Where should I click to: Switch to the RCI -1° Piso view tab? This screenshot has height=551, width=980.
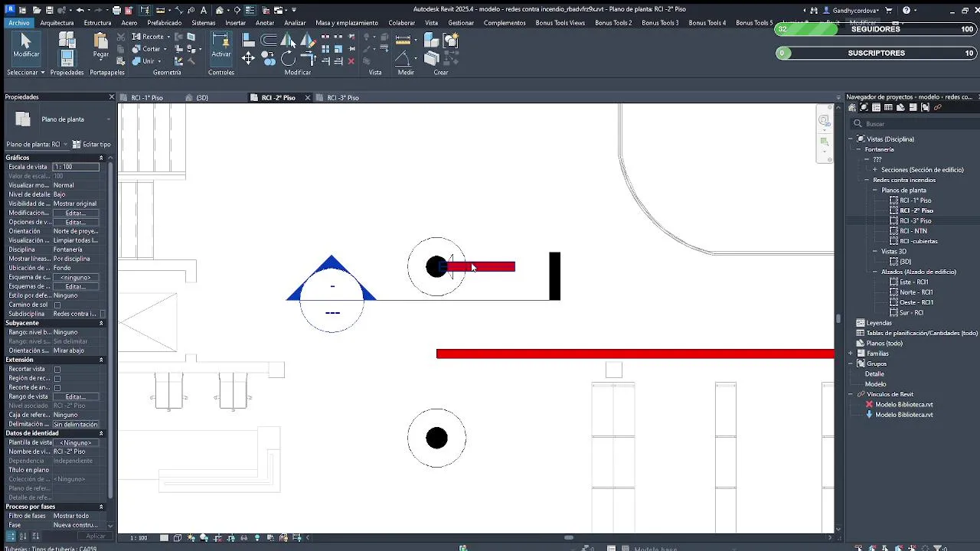point(147,98)
